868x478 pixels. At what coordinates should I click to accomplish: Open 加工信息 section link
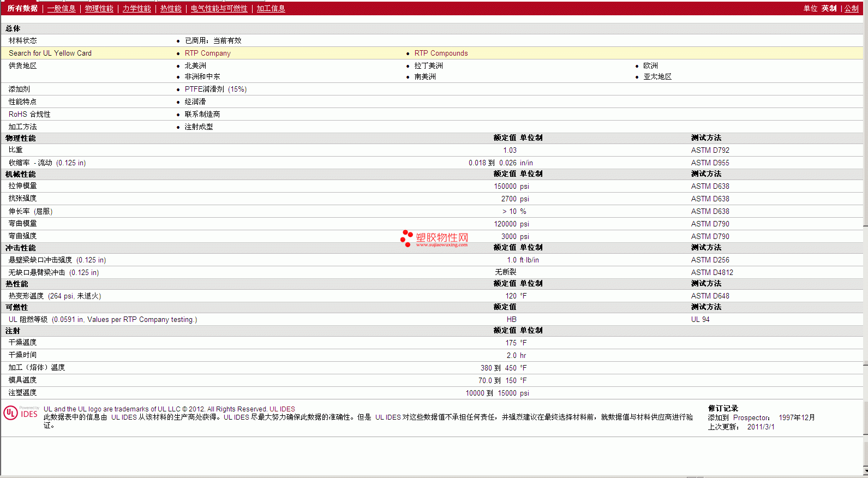[x=271, y=9]
